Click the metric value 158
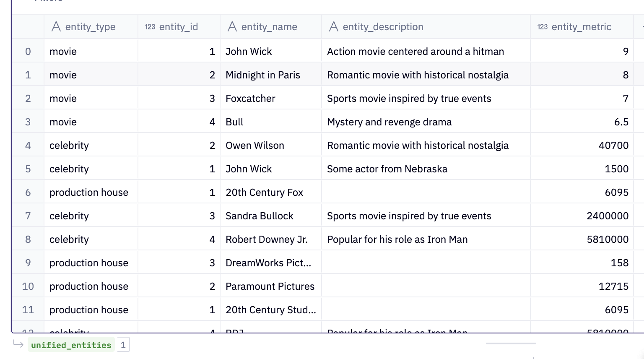Screen dimensions: 644x359 click(x=620, y=263)
